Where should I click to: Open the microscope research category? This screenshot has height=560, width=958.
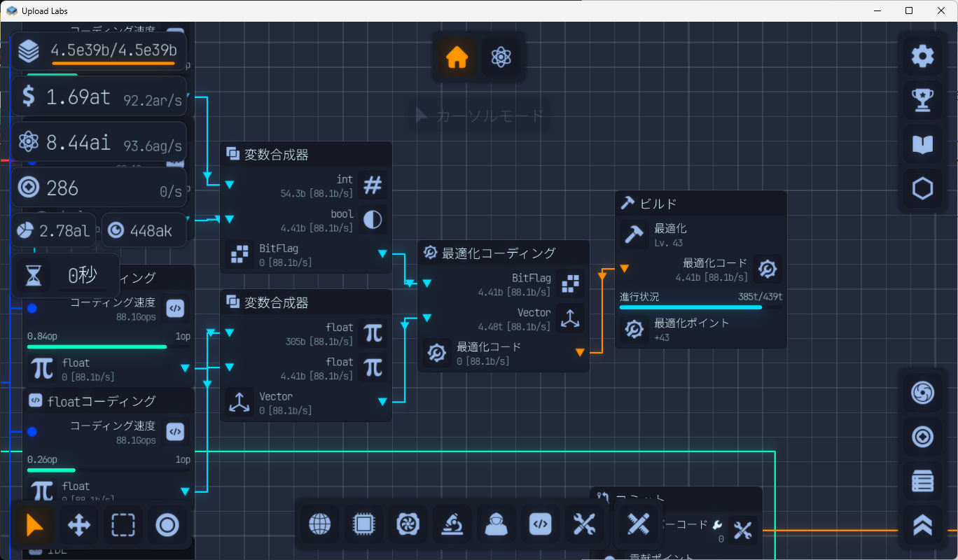click(x=452, y=524)
